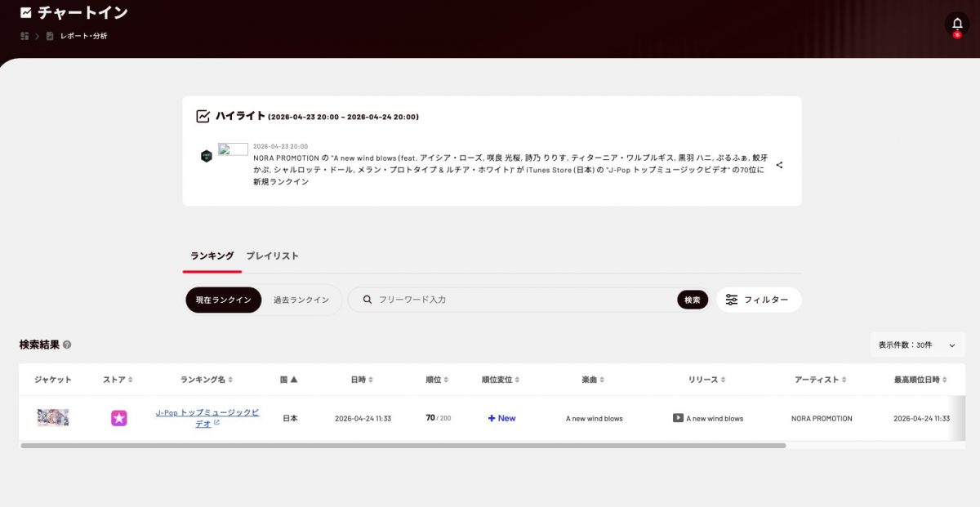
Task: Switch to 過去ランクイン toggle
Action: (x=301, y=300)
